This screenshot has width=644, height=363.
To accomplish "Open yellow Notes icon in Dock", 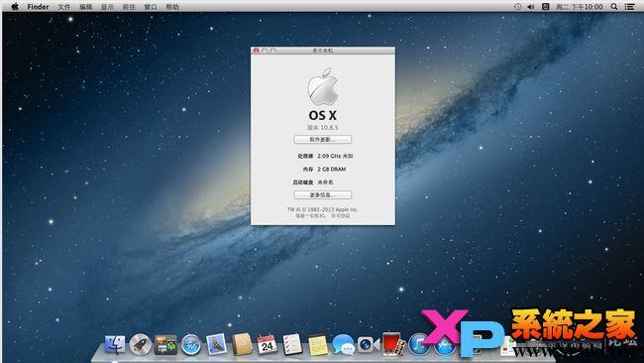I will pyautogui.click(x=318, y=344).
